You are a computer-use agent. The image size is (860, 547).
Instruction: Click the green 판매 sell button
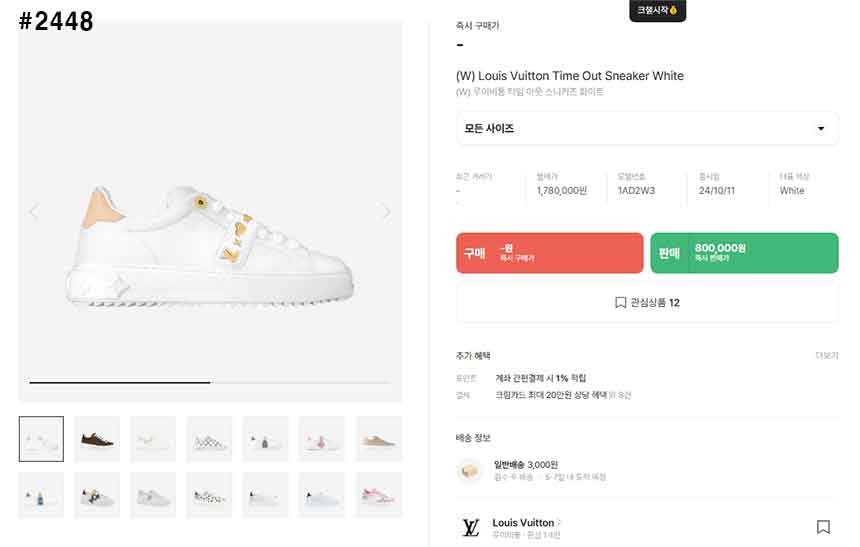[x=744, y=253]
